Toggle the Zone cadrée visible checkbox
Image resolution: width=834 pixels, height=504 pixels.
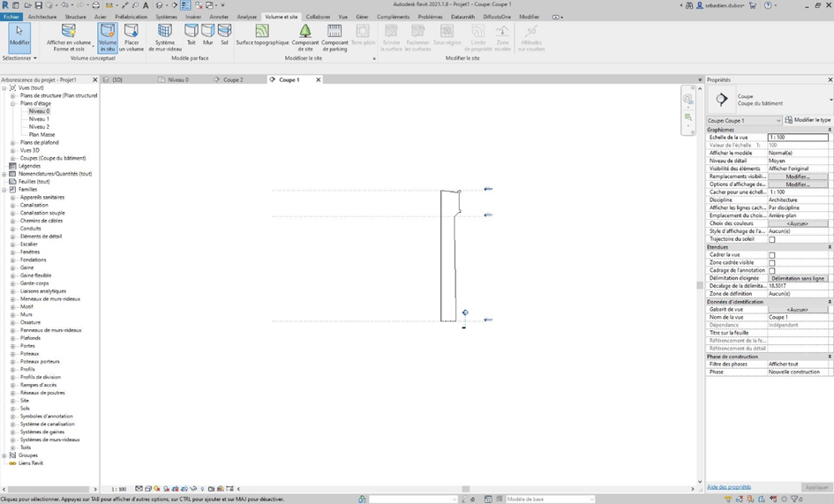(772, 263)
